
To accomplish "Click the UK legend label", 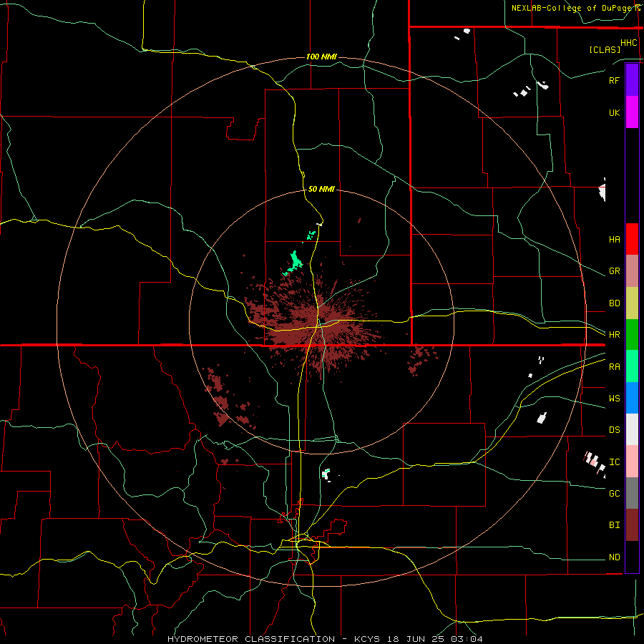I will tap(614, 112).
